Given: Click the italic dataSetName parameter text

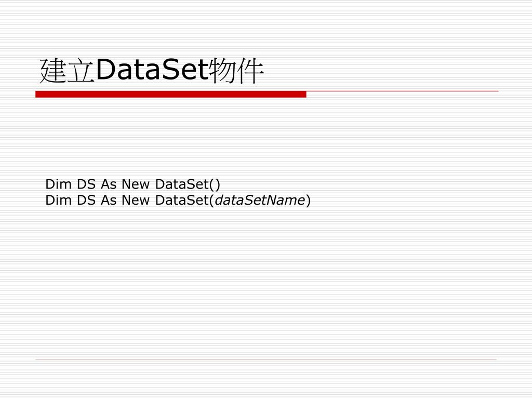Looking at the screenshot, I should pos(260,200).
